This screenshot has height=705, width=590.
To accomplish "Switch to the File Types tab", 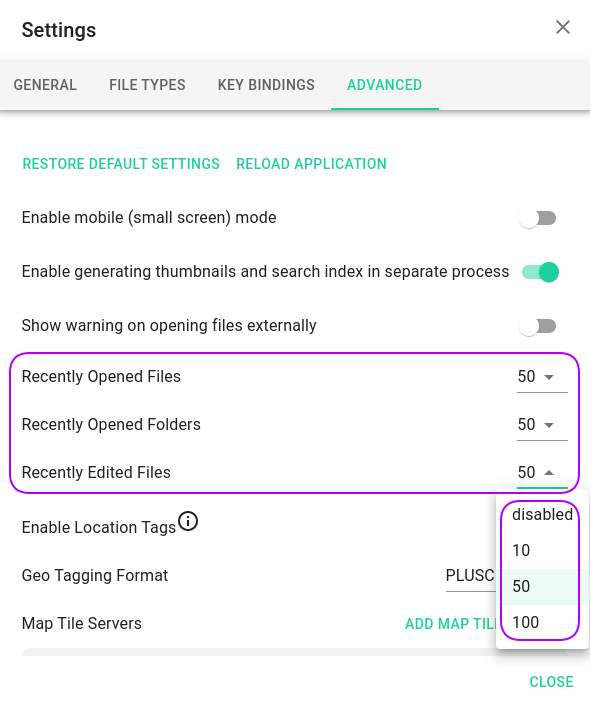I will click(x=147, y=85).
